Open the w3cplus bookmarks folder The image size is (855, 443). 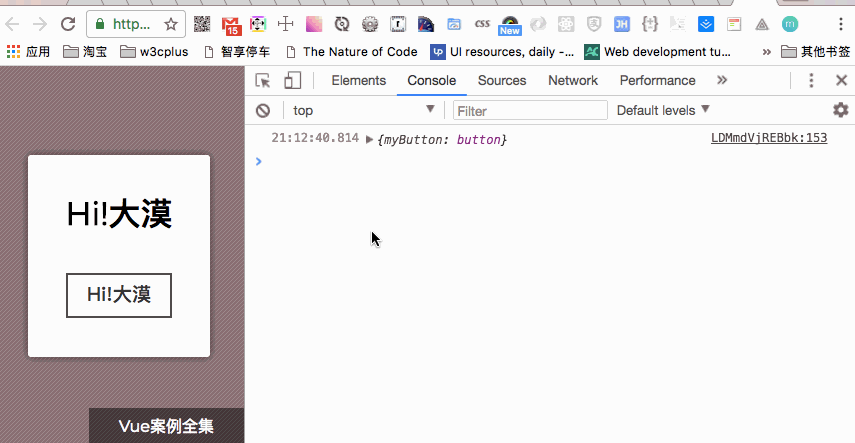pyautogui.click(x=154, y=52)
